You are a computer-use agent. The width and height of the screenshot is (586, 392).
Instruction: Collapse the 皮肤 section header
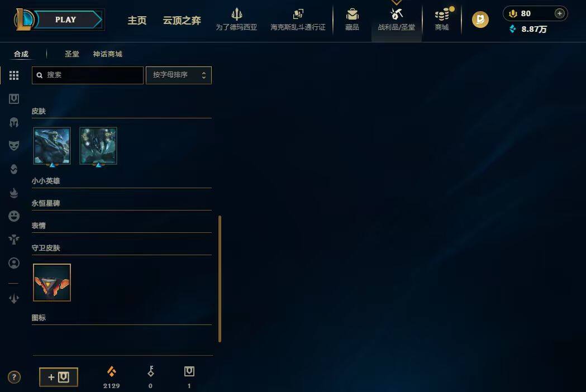(x=121, y=111)
